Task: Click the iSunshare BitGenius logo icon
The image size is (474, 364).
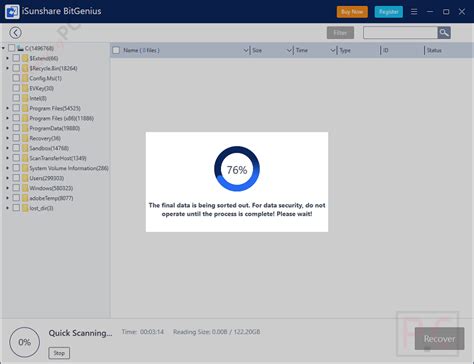Action: [12, 11]
